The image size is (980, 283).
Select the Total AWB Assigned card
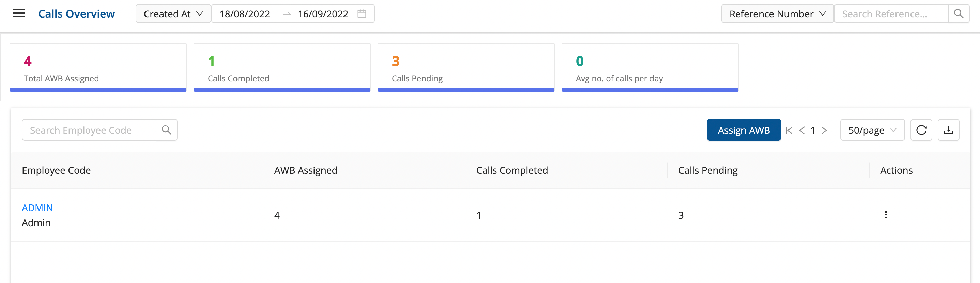coord(98,67)
